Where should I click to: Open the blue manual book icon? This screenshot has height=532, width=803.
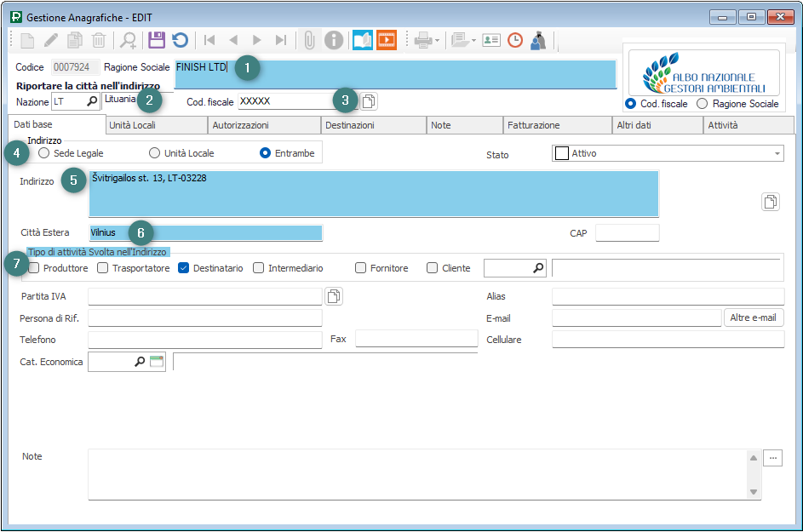pyautogui.click(x=363, y=40)
